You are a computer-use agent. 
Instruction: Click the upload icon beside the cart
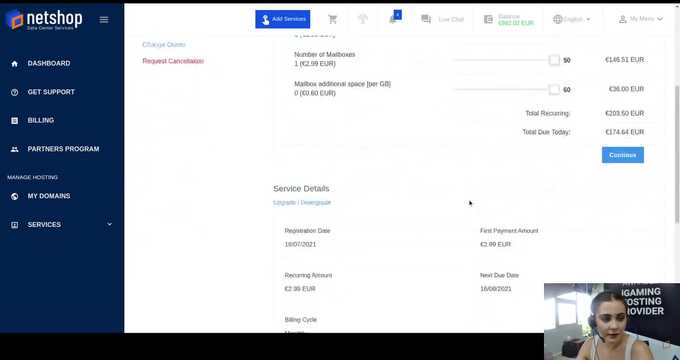point(363,19)
